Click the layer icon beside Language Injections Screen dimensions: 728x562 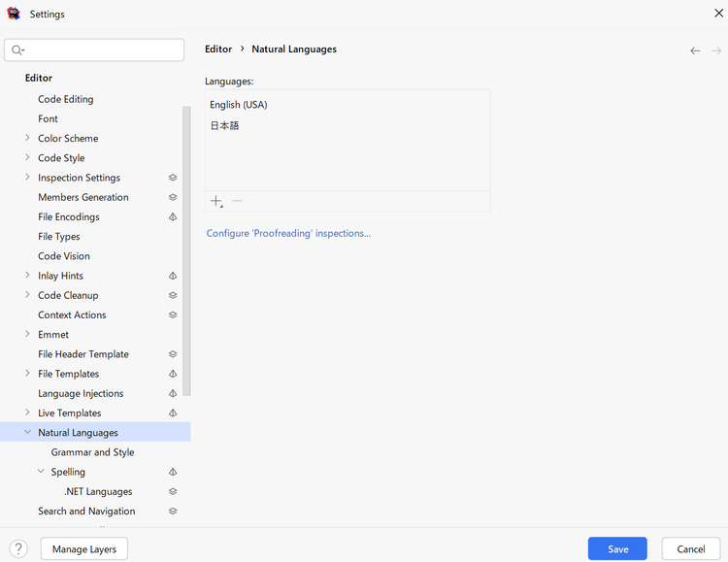click(x=173, y=393)
